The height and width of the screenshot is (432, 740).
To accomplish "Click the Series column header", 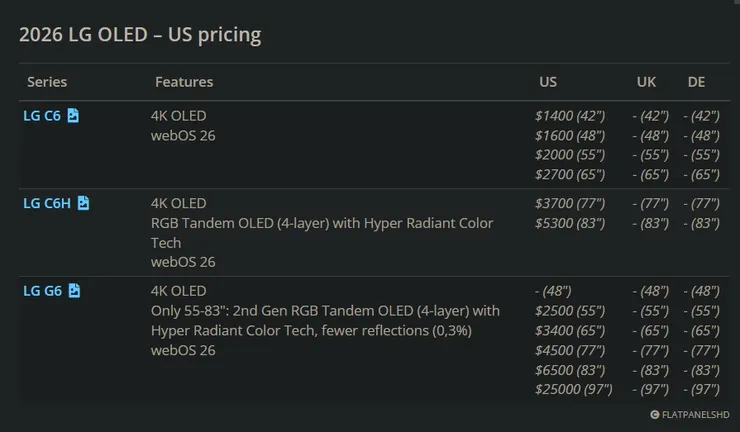I will click(x=47, y=82).
